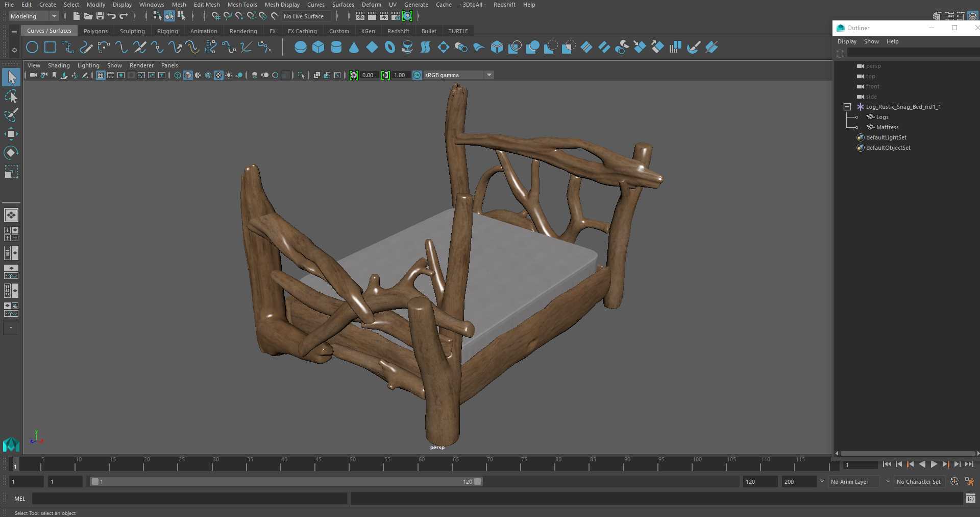Open the Deform menu
This screenshot has height=517, width=980.
[x=371, y=5]
